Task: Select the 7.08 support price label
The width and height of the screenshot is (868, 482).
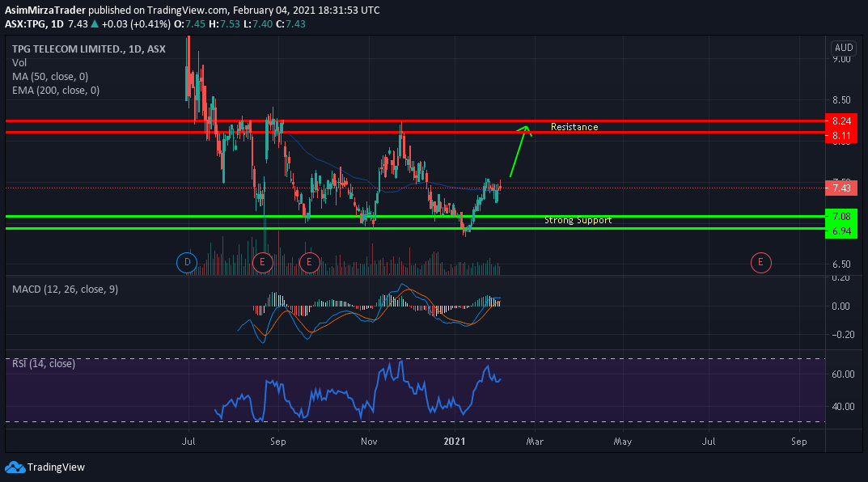Action: coord(841,217)
